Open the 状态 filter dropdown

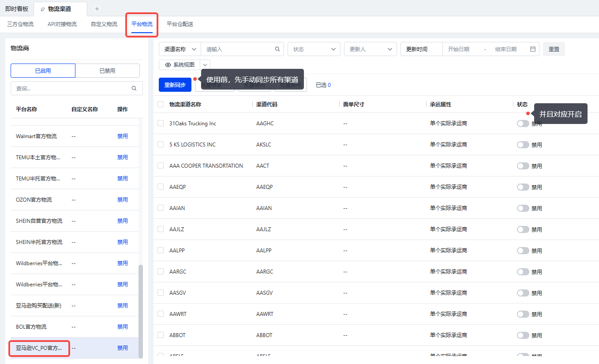[314, 49]
